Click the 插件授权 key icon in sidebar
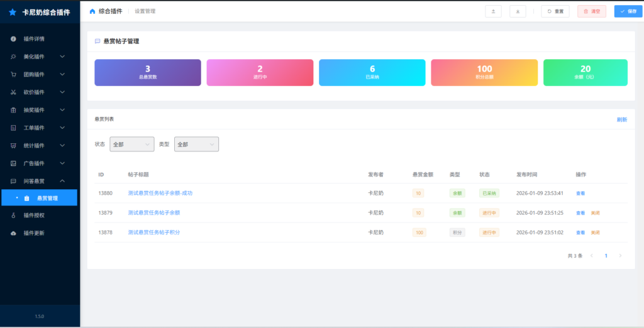The height and width of the screenshot is (328, 644). 13,216
